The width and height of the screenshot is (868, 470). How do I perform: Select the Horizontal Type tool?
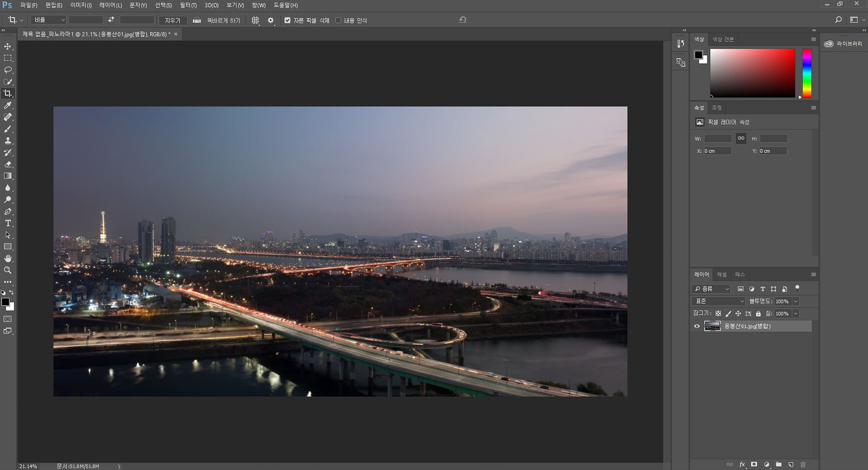[x=8, y=223]
